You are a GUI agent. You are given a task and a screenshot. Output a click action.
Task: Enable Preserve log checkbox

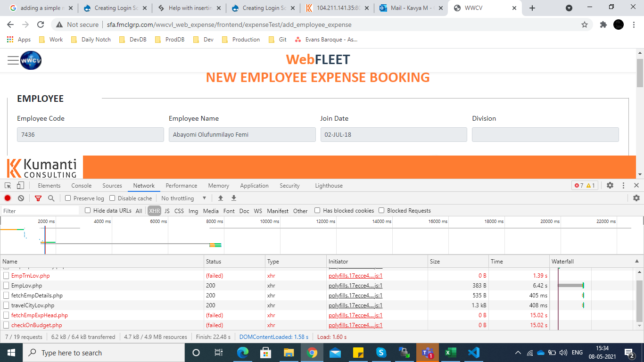[x=68, y=198]
